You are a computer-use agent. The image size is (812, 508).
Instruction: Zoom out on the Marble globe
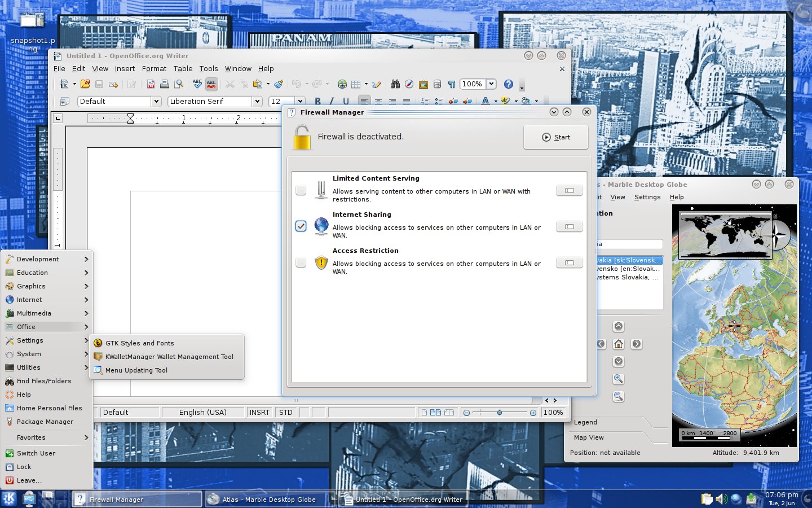click(x=619, y=396)
